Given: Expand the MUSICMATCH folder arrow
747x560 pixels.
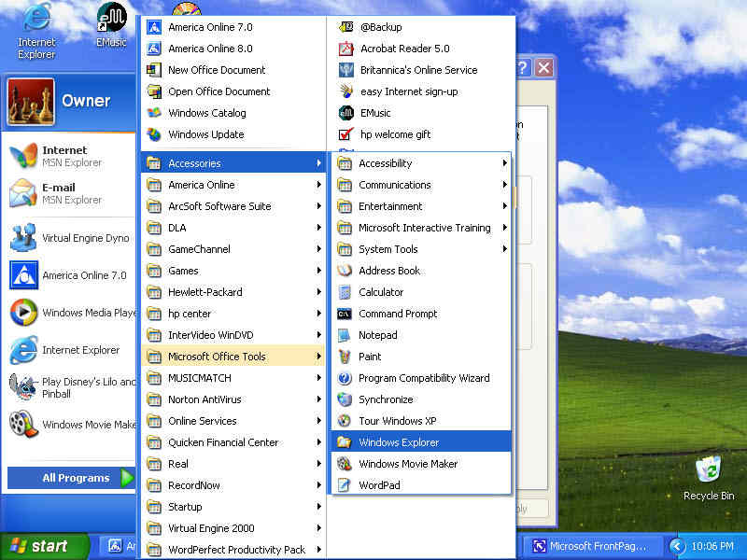Looking at the screenshot, I should pyautogui.click(x=318, y=378).
